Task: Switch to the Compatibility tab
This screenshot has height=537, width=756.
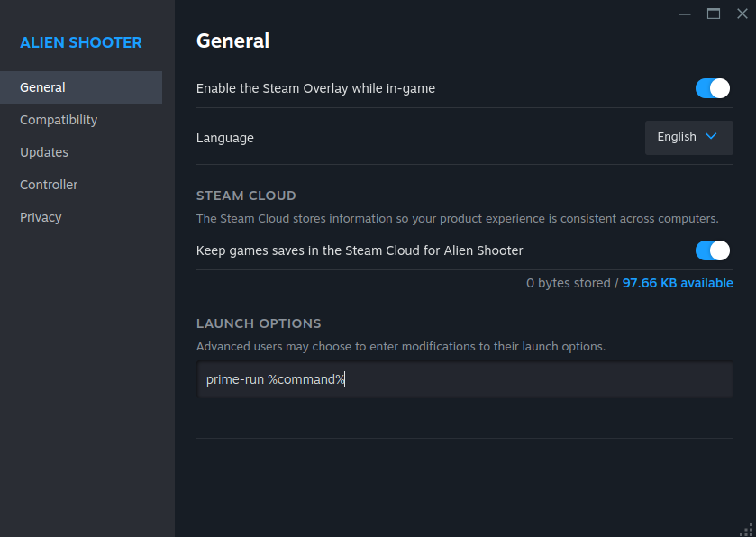Action: (x=58, y=119)
